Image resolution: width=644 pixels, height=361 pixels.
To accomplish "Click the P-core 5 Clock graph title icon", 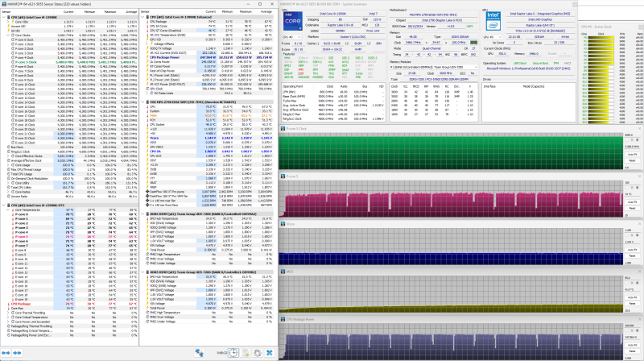I will (283, 129).
